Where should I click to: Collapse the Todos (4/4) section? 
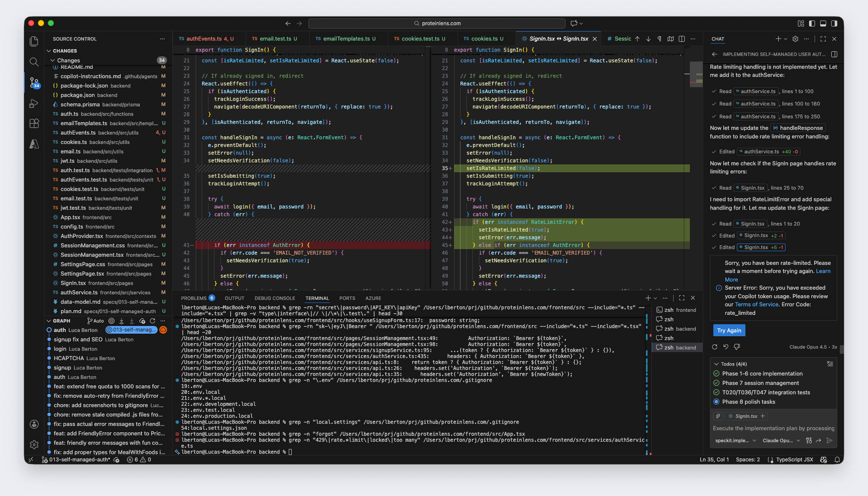pos(716,364)
